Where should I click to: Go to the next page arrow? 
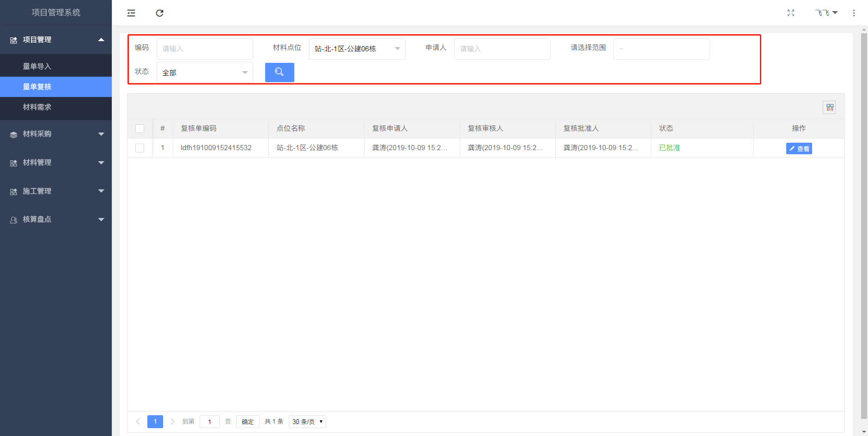point(172,421)
